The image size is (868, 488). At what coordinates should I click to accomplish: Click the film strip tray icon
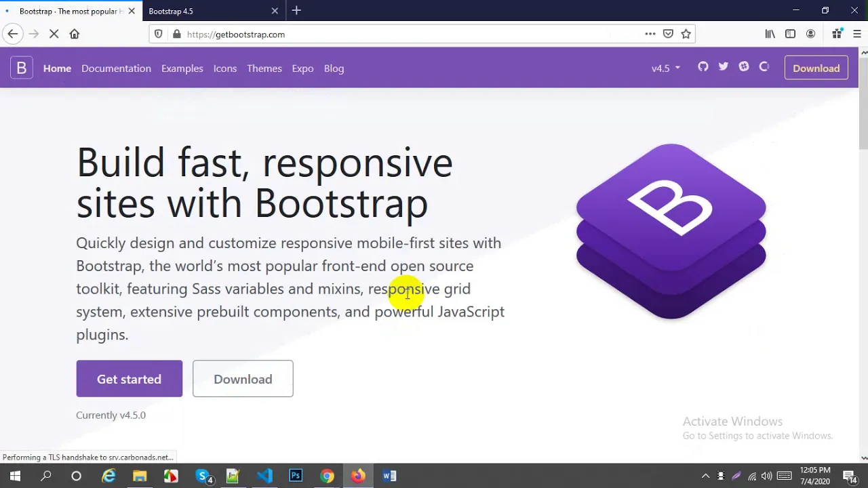pyautogui.click(x=721, y=476)
